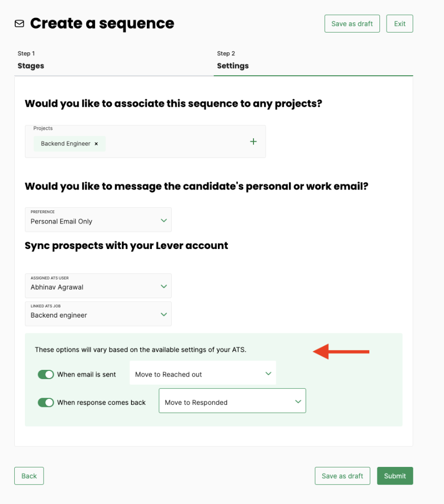
Task: Remove the Backend Engineer project tag
Action: 96,144
